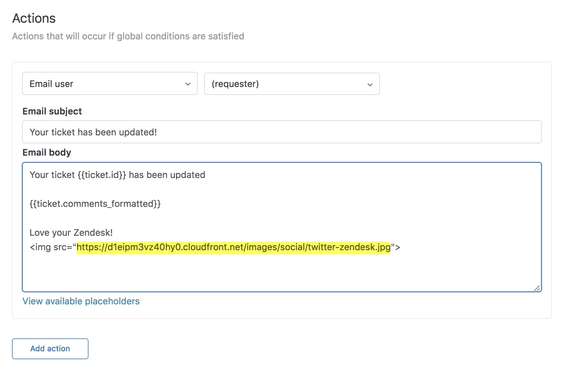This screenshot has width=588, height=369.
Task: Open the (requester) recipient dropdown
Action: click(291, 84)
